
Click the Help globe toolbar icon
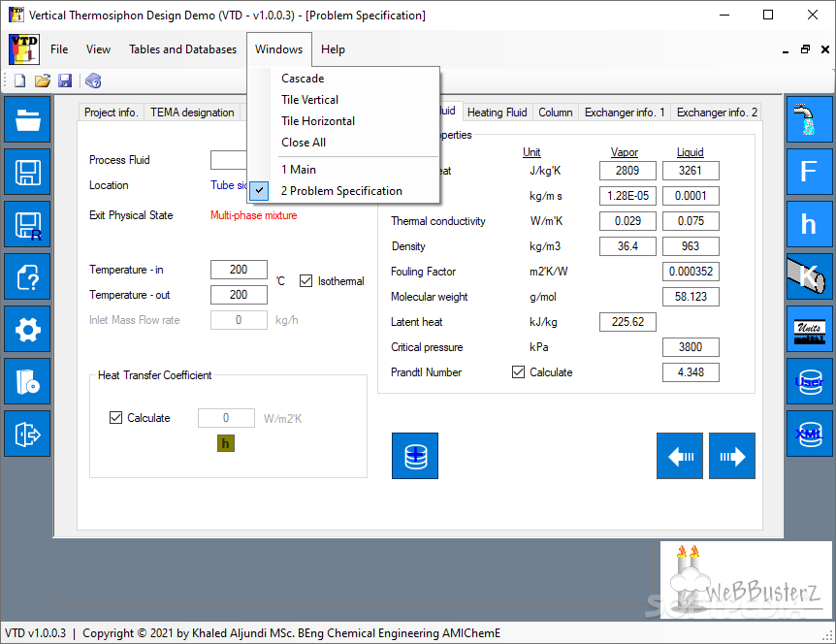tap(93, 81)
